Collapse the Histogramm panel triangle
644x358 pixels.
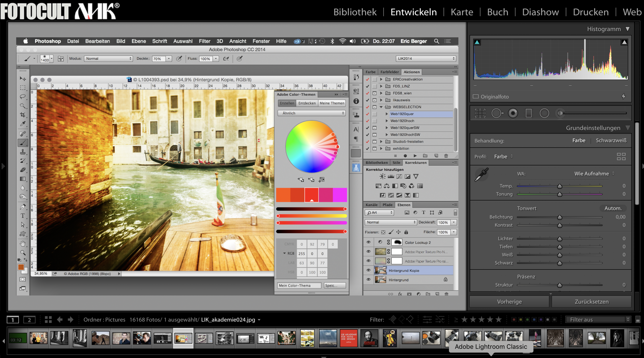click(x=628, y=29)
